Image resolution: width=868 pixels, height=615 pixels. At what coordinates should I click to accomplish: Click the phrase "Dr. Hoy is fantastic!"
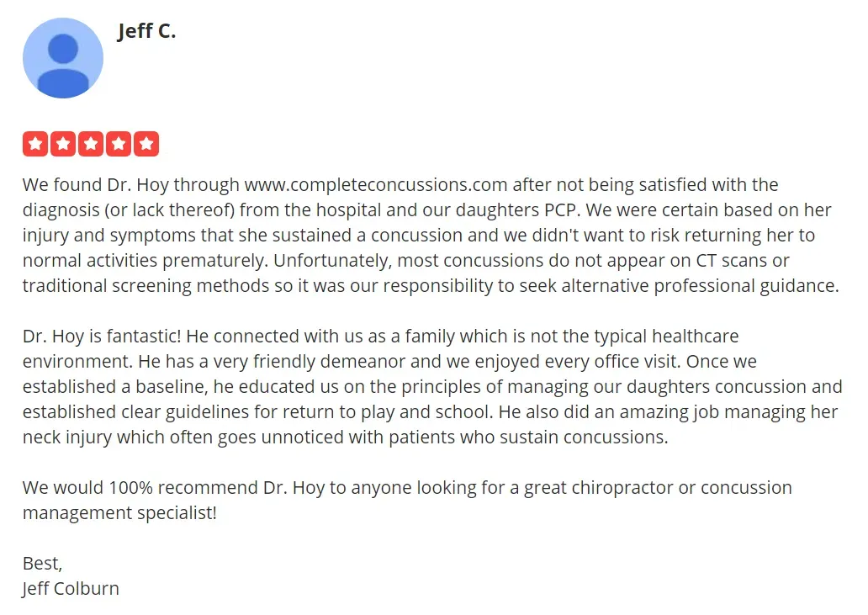[x=102, y=336]
